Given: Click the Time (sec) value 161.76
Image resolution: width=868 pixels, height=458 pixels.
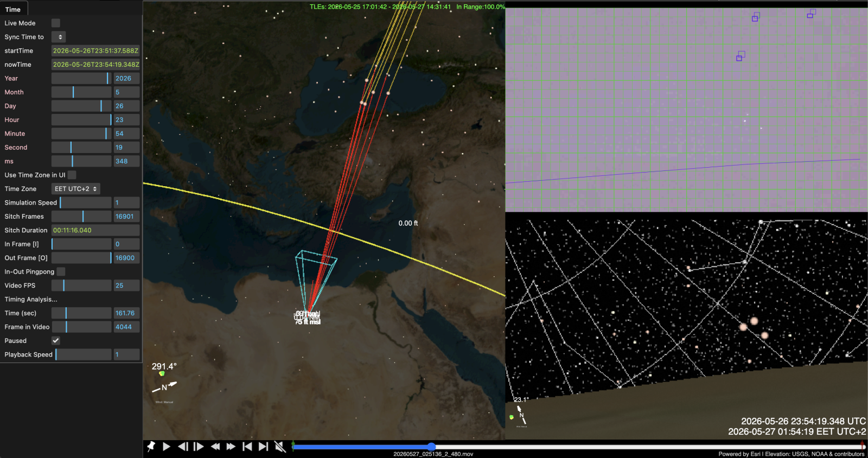Looking at the screenshot, I should pos(126,313).
